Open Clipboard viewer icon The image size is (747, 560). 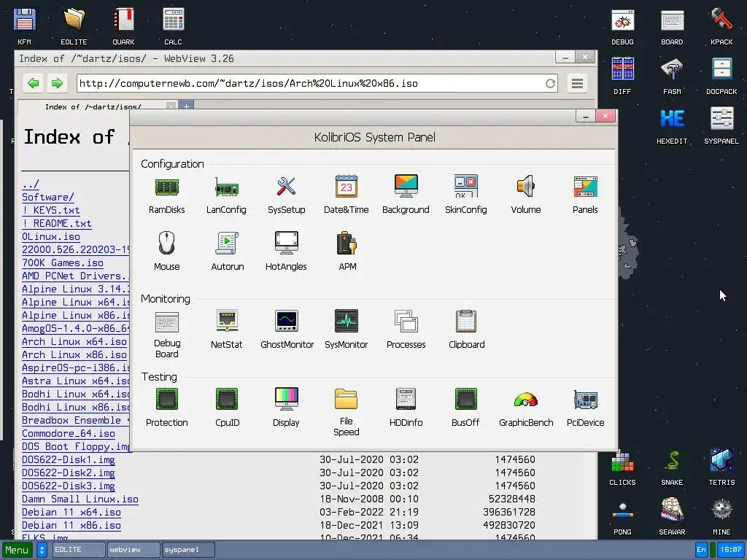point(466,321)
